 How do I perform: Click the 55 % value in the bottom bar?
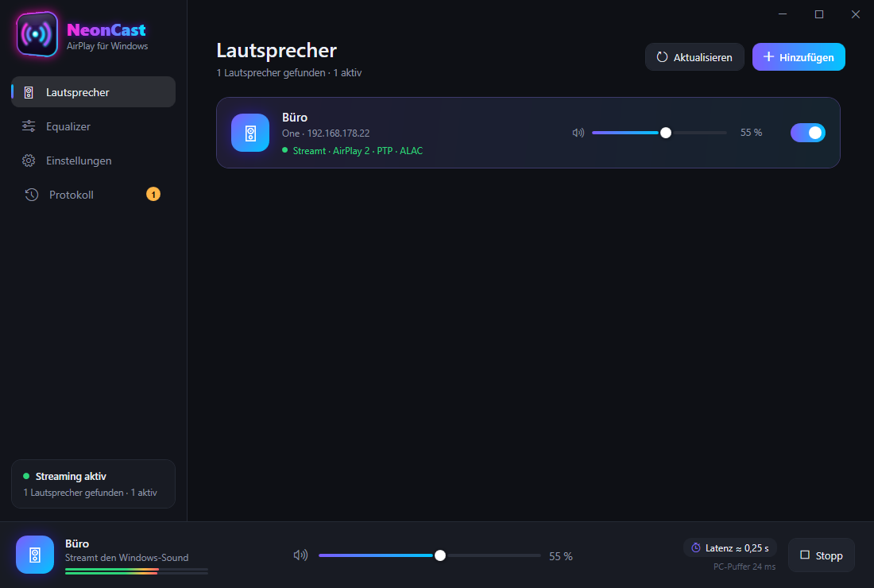[561, 556]
